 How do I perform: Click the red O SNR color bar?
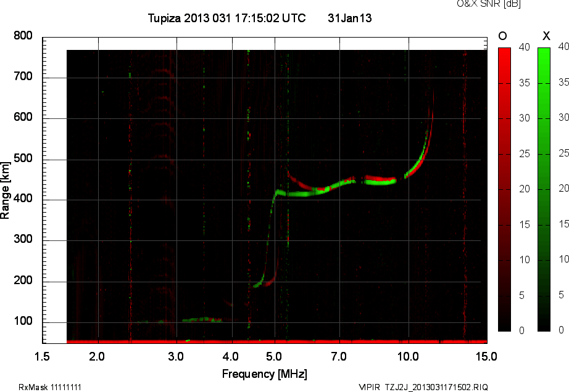[x=504, y=189]
